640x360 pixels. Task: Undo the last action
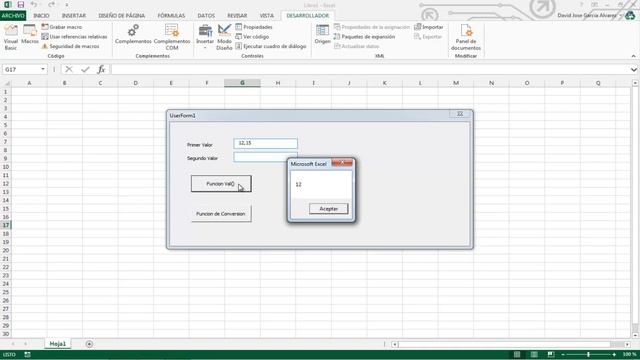[34, 5]
